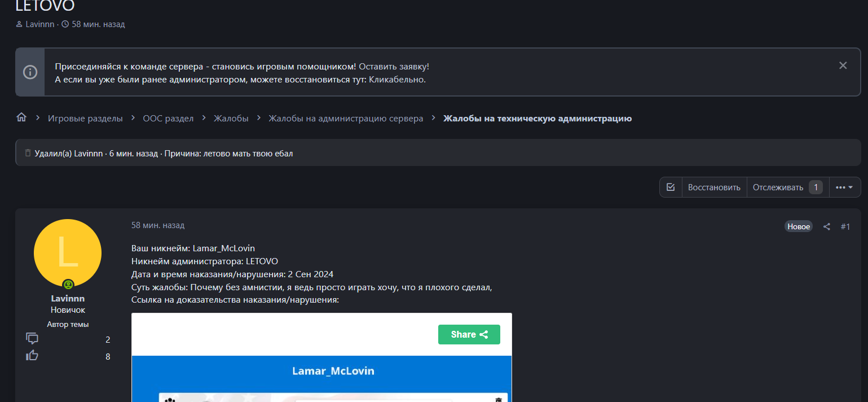Click the thumbs-up reactions icon under Lavinnn
Screen dimensions: 868x402
32,356
